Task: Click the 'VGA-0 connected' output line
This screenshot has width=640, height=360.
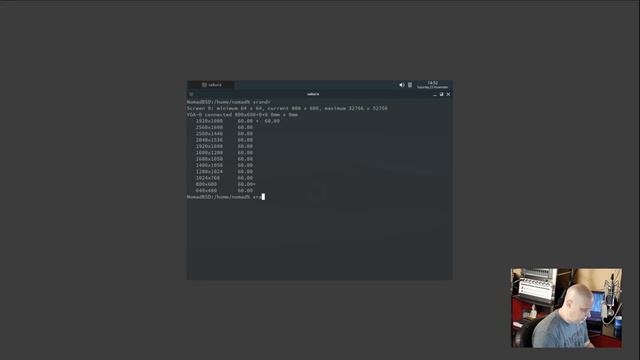Action: (x=242, y=115)
